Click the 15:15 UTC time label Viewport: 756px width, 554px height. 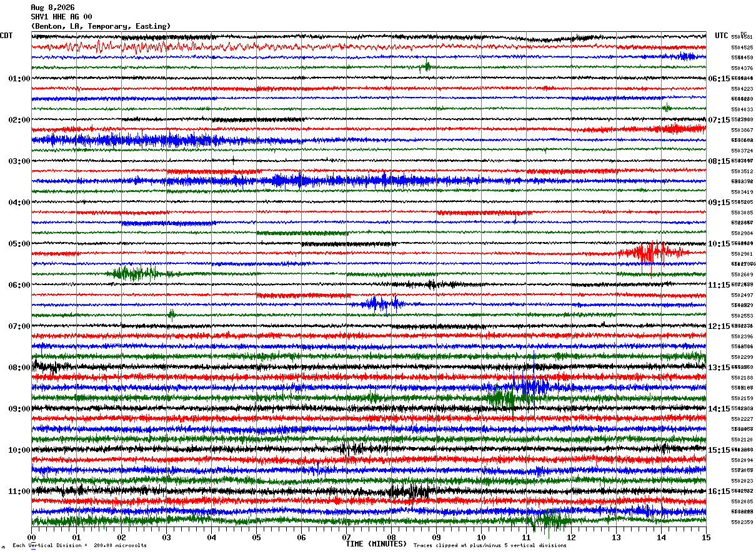point(719,450)
